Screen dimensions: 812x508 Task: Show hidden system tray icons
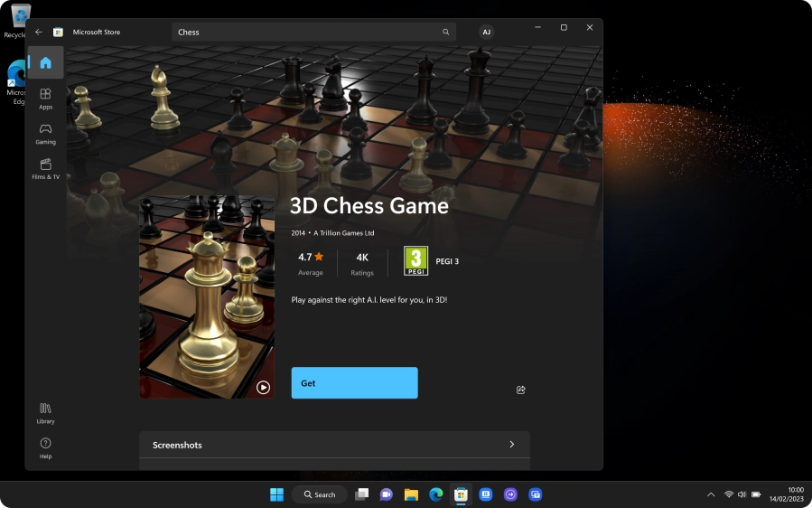(x=711, y=494)
